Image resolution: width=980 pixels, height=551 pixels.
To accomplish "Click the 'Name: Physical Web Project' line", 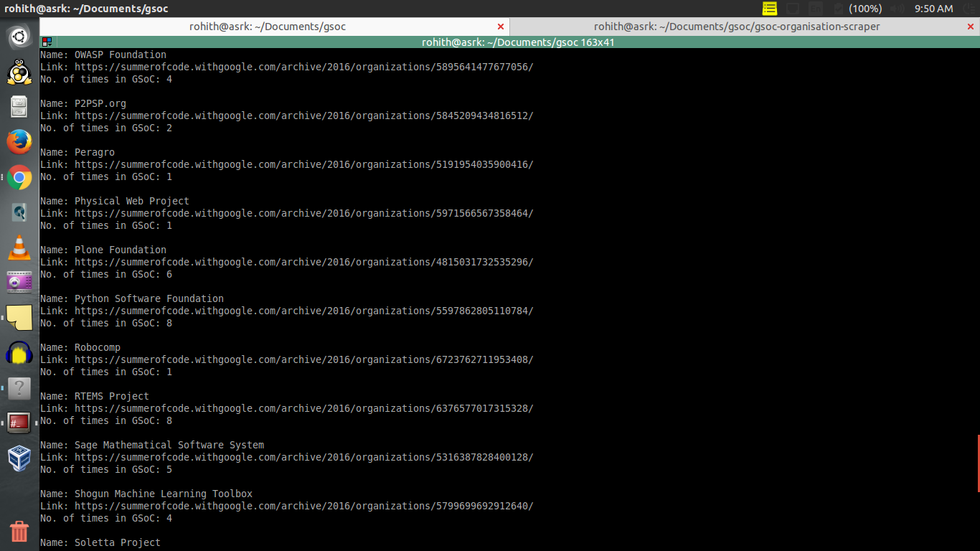I will [x=115, y=201].
